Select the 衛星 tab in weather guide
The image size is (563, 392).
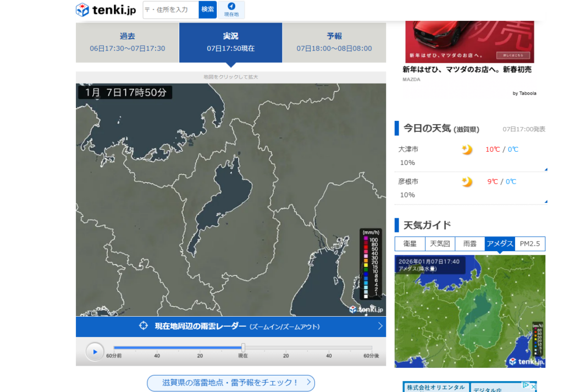click(x=410, y=244)
